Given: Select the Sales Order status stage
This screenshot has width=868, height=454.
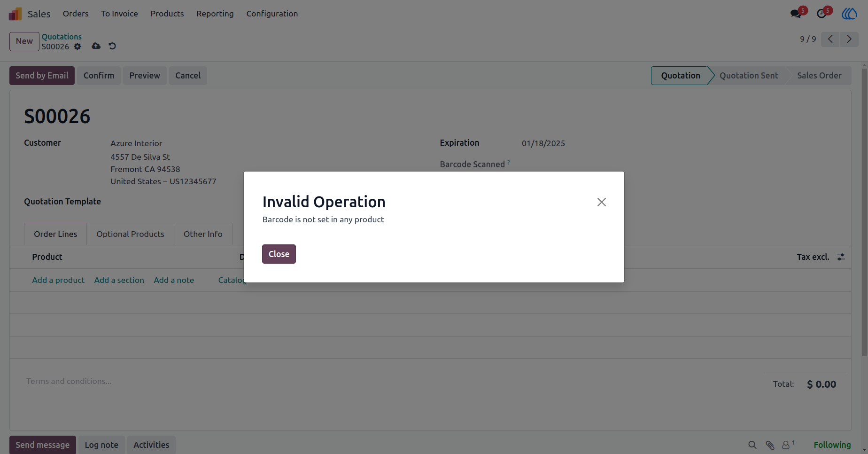Looking at the screenshot, I should point(819,76).
